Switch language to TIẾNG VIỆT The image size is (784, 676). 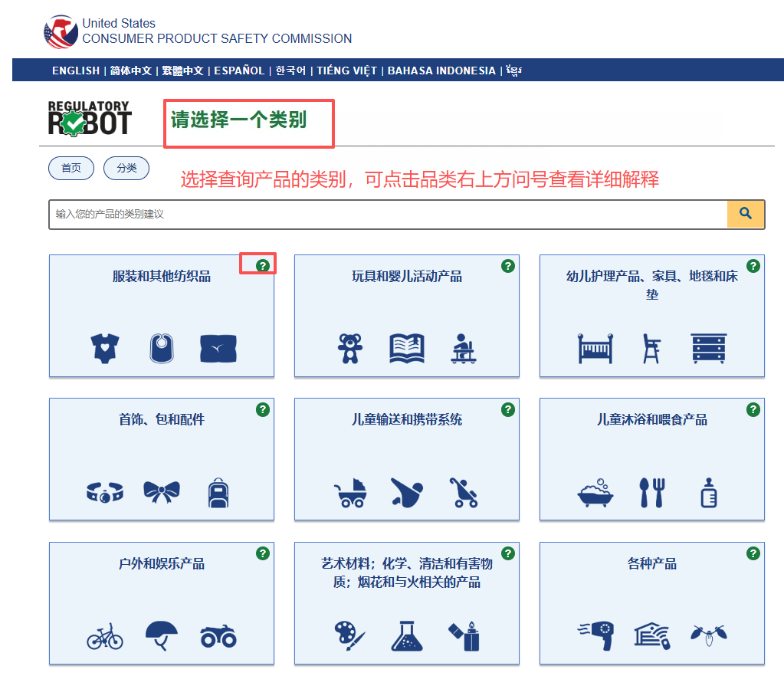pos(346,71)
